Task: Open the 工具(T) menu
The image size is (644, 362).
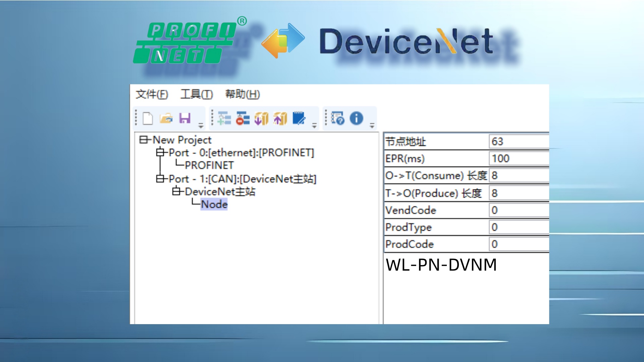Action: click(x=196, y=95)
